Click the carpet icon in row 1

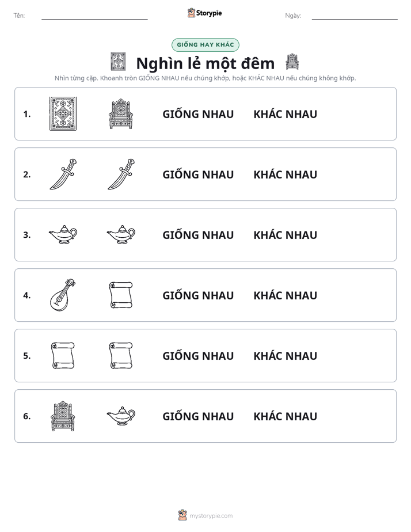pyautogui.click(x=63, y=113)
